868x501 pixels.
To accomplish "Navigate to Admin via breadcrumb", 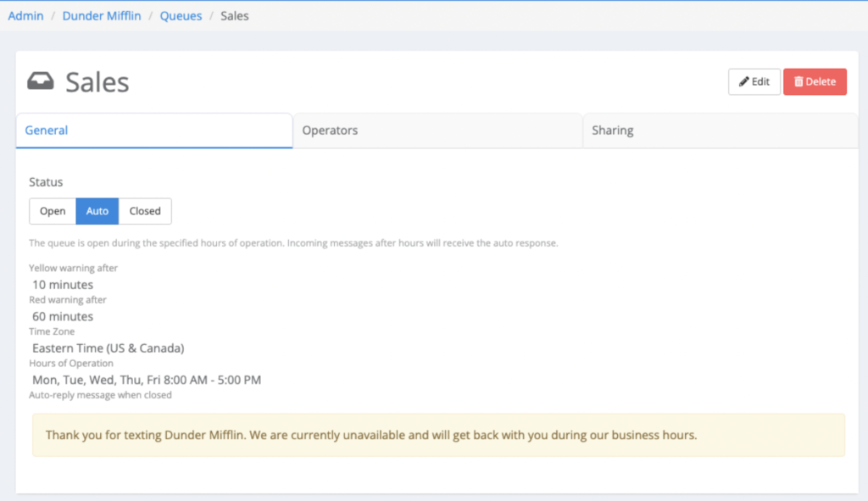I will pyautogui.click(x=25, y=16).
